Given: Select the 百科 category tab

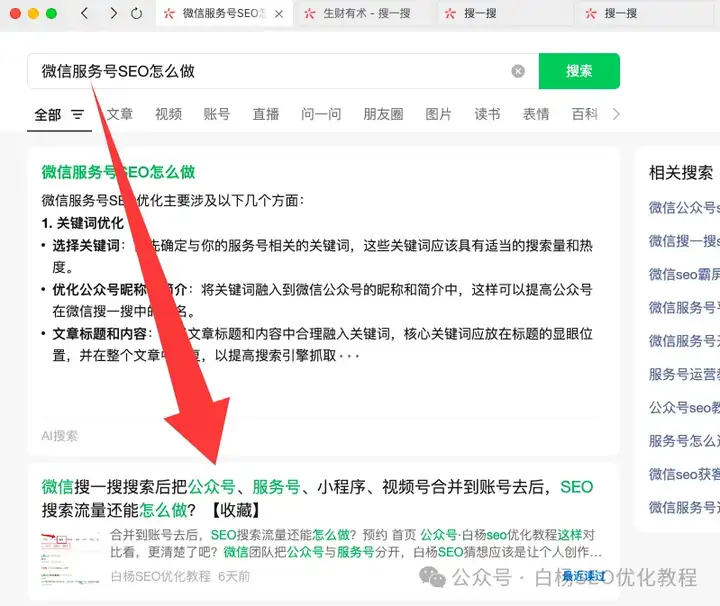Looking at the screenshot, I should pyautogui.click(x=585, y=114).
